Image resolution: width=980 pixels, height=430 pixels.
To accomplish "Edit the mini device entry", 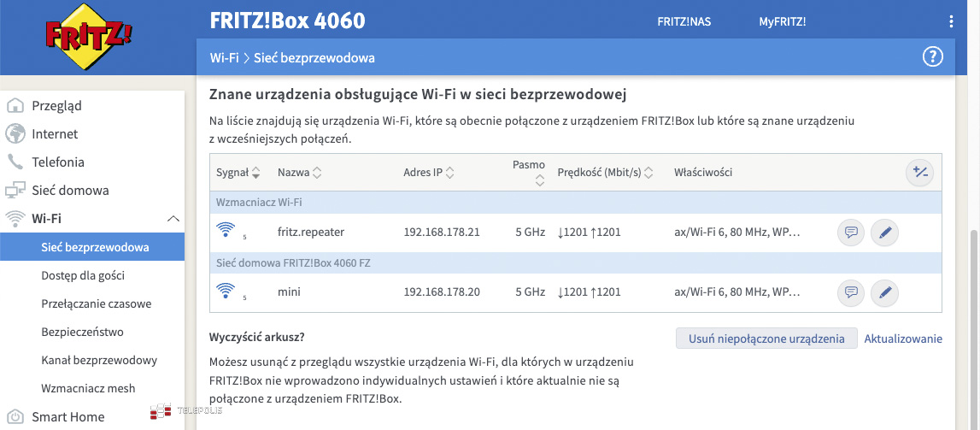I will click(884, 293).
